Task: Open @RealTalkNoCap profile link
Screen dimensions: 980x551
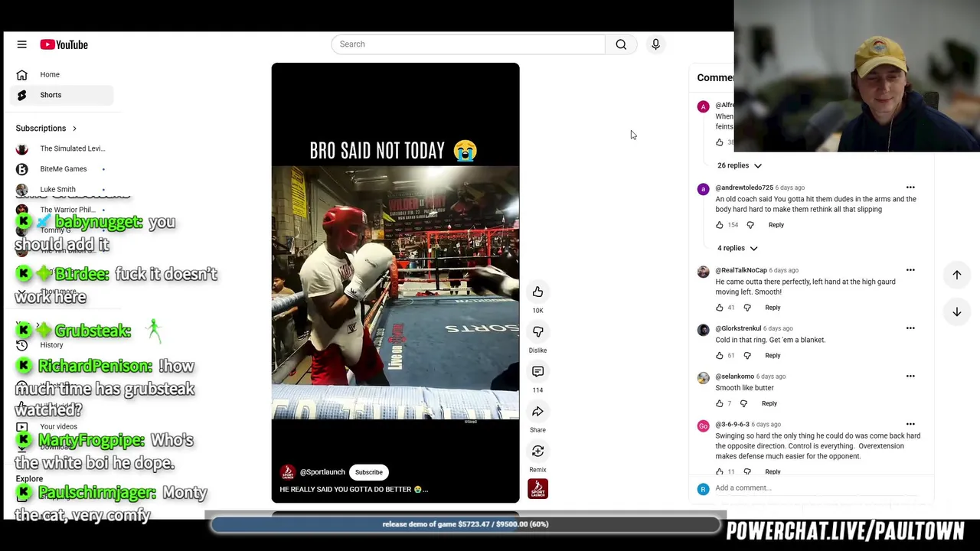Action: pos(741,270)
